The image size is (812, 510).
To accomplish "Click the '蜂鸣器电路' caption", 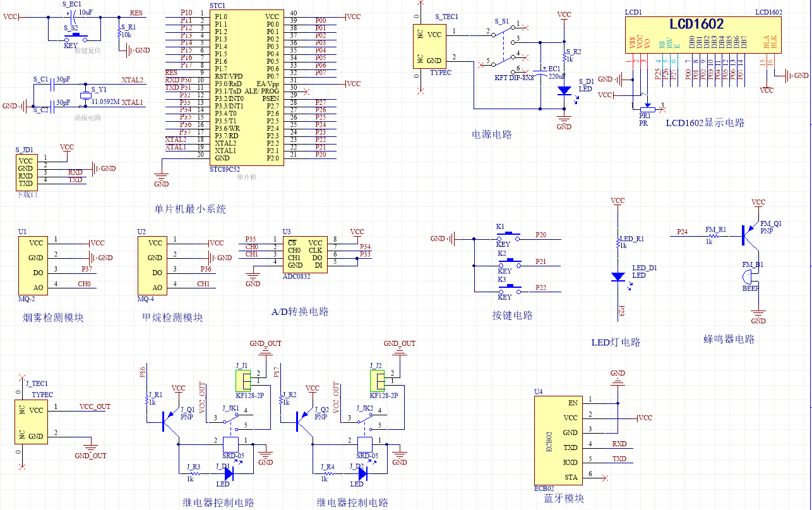I will (x=729, y=339).
